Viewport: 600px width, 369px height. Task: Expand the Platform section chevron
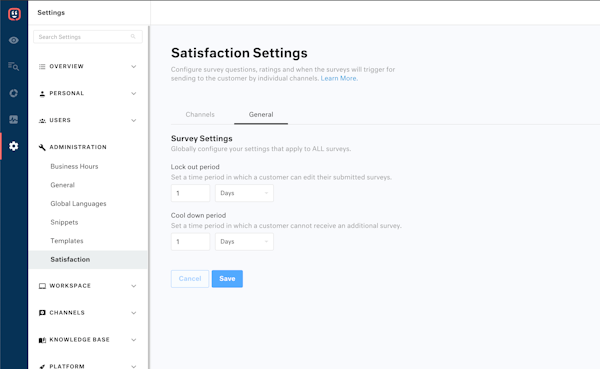coord(134,366)
